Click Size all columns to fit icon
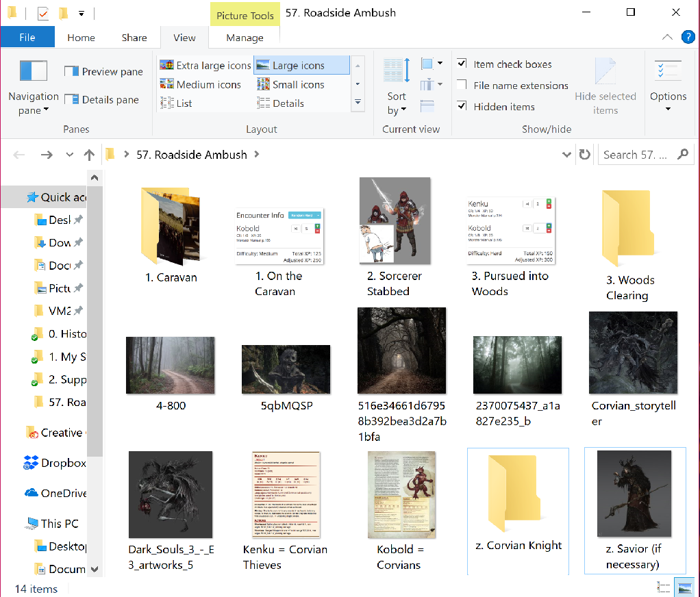This screenshot has height=597, width=700. point(427,106)
